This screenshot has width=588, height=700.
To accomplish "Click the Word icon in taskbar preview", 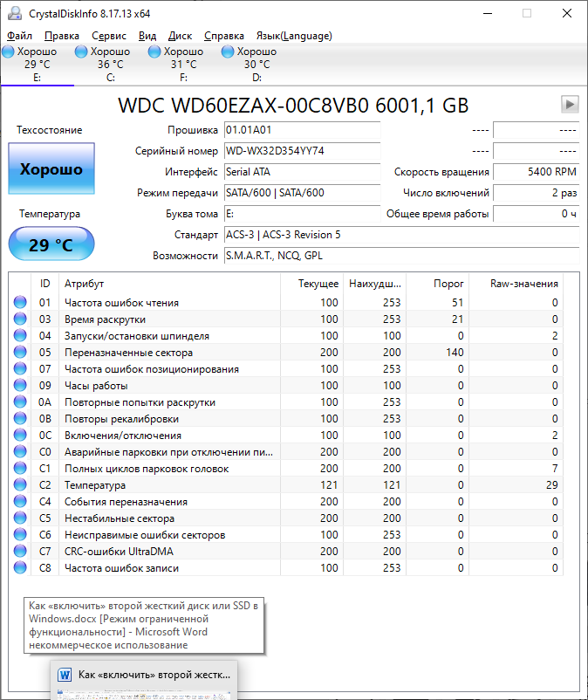I will coord(65,675).
